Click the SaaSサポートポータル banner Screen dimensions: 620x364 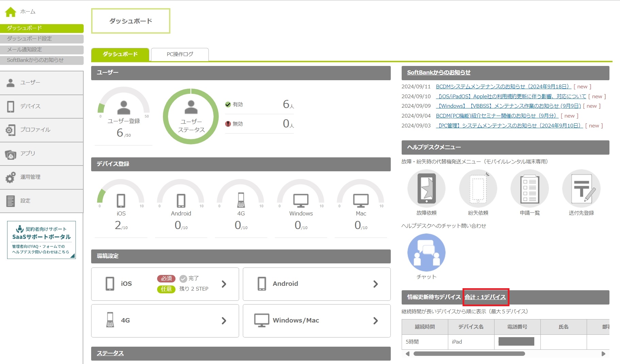pyautogui.click(x=41, y=240)
